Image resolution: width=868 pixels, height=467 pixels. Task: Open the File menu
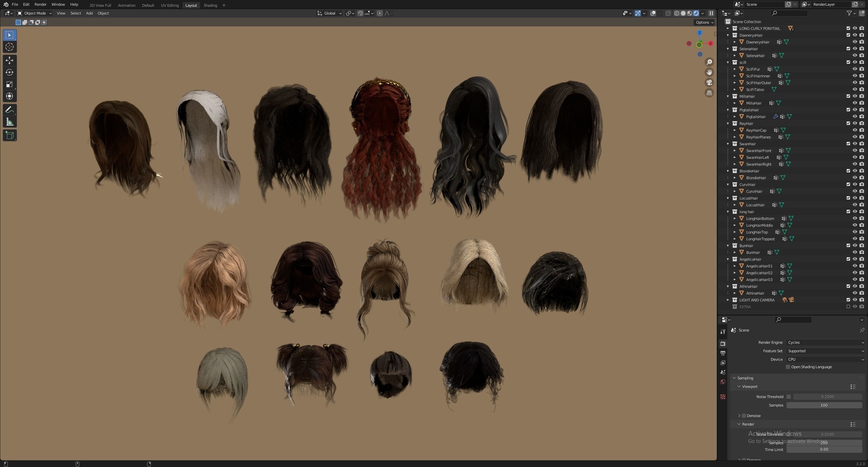pyautogui.click(x=15, y=4)
